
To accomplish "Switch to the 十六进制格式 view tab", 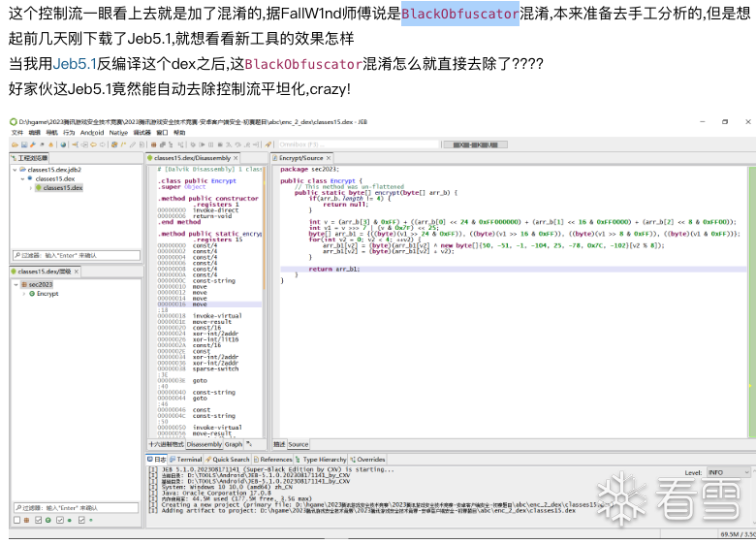I will [x=167, y=444].
